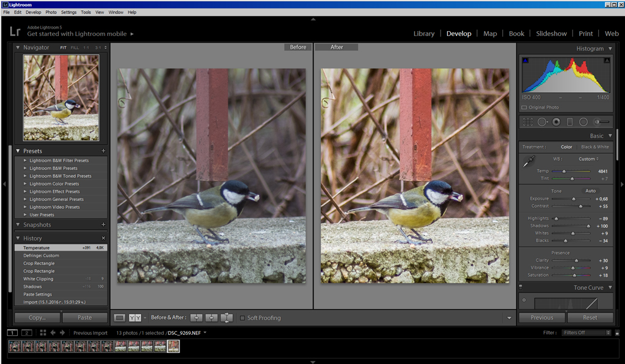Image resolution: width=625 pixels, height=364 pixels.
Task: Select the Spot Removal tool
Action: pyautogui.click(x=543, y=122)
